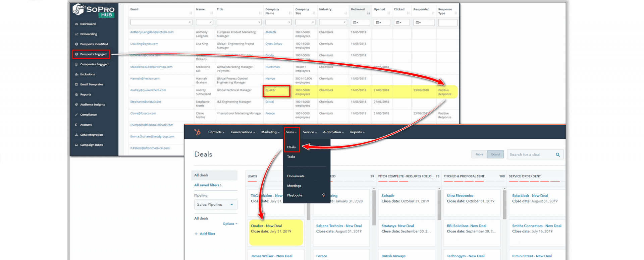Click the Dashboard icon in SoPro sidebar
The image size is (644, 260).
(76, 24)
